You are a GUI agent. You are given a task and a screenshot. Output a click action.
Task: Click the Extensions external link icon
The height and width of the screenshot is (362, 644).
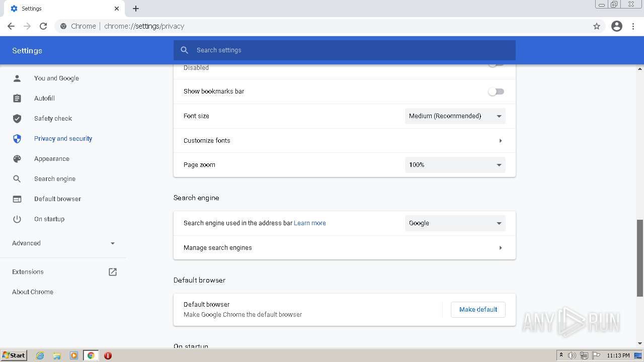pos(113,271)
